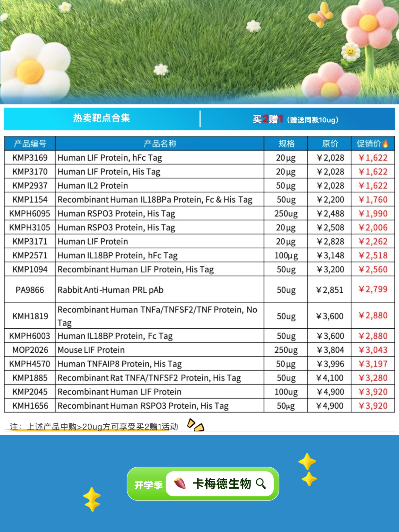Click the yellow sparkle star left of 开学季
The image size is (399, 532).
(x=92, y=499)
